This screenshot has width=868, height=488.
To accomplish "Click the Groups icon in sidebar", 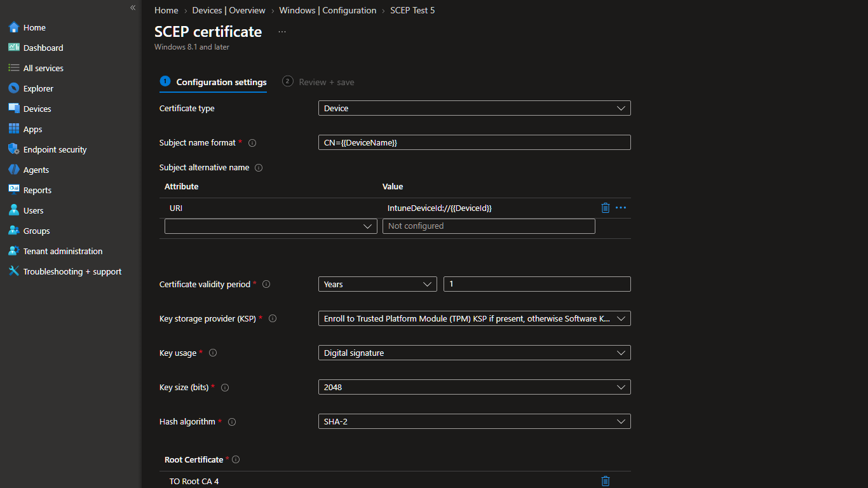I will tap(14, 231).
